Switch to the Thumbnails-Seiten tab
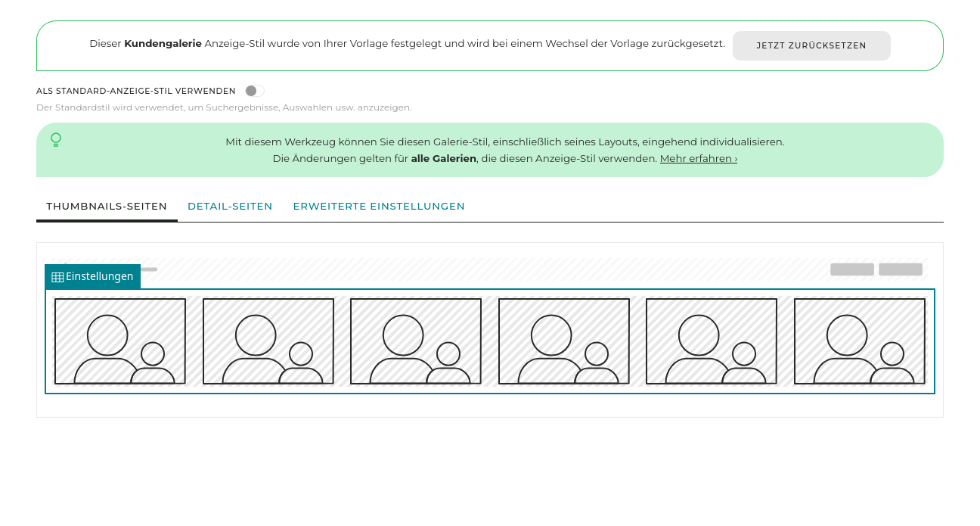Screen dimensions: 980x526 tap(107, 207)
